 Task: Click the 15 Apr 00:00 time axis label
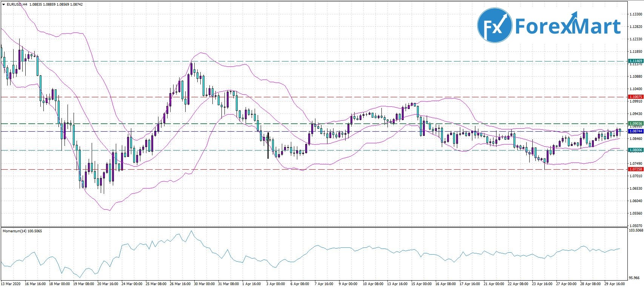(421, 284)
